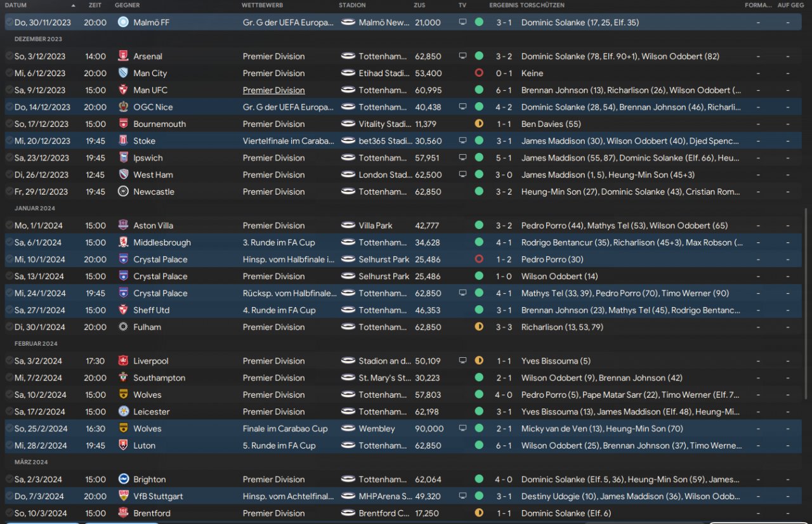Click the stadium icon beside Villa Park
The height and width of the screenshot is (524, 812).
tap(348, 225)
